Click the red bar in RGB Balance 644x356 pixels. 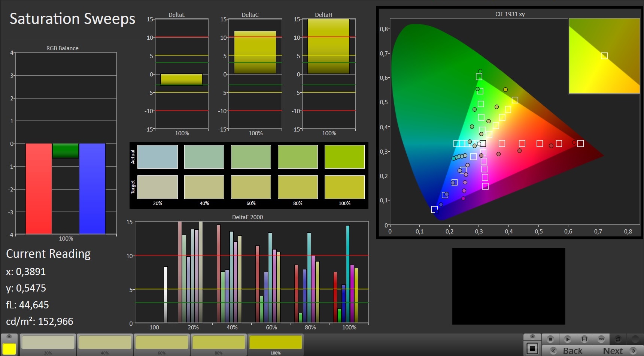[x=39, y=188]
